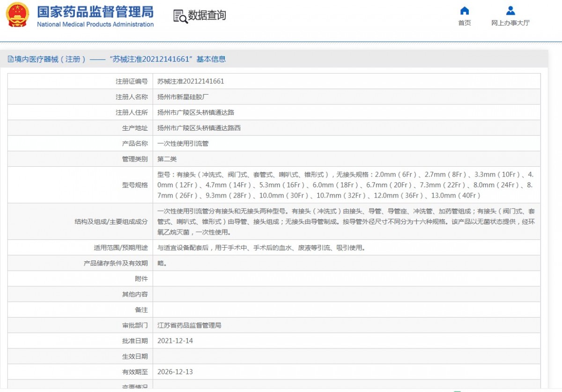Image resolution: width=562 pixels, height=392 pixels.
Task: Select the 其他内容 label cell
Action: point(80,294)
